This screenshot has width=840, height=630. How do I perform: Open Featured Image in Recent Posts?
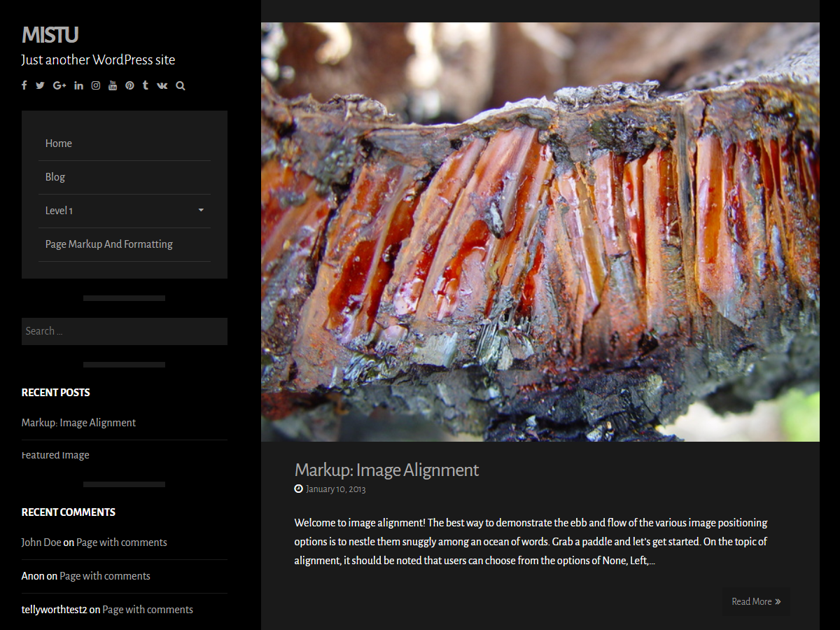55,455
